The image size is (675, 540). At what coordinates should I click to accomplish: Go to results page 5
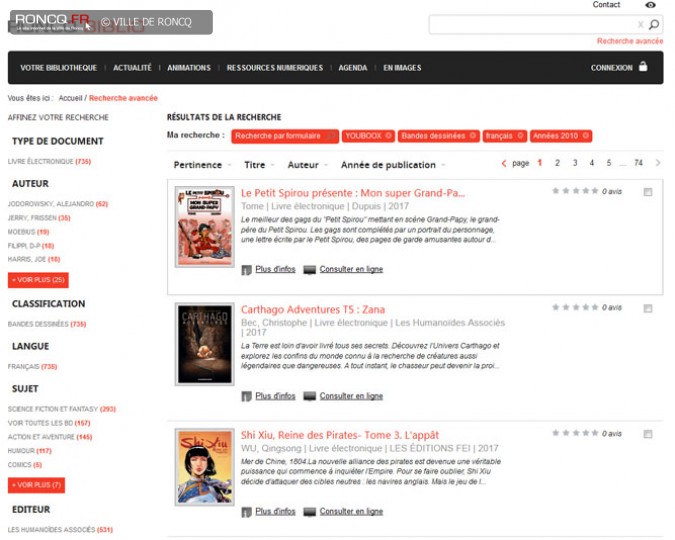click(609, 163)
